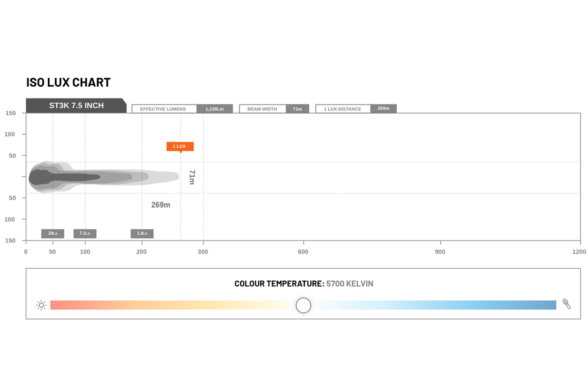Click the Beam Width label
This screenshot has height=392, width=588.
tap(263, 109)
